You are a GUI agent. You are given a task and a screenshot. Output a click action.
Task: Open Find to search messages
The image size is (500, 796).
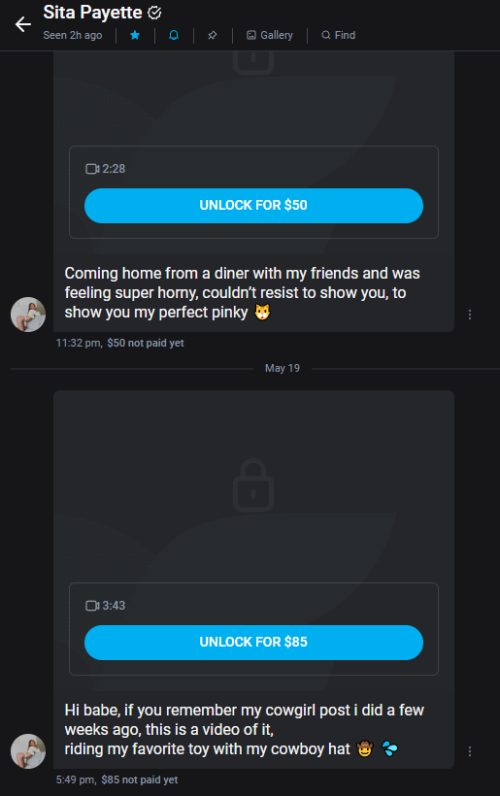(338, 35)
